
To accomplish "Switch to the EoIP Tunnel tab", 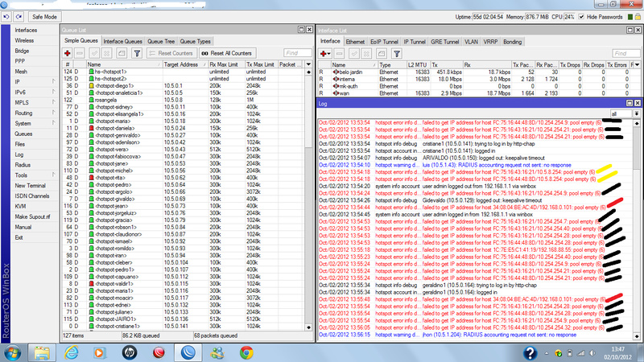I will (385, 40).
